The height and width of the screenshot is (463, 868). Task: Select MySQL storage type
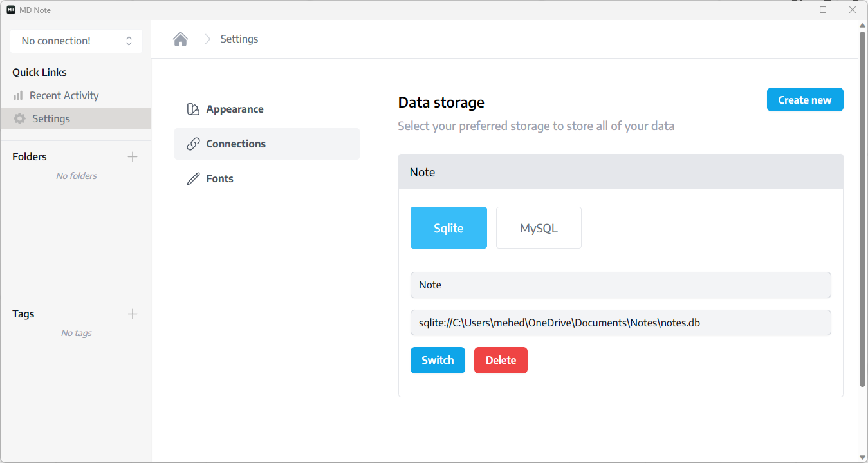(x=539, y=227)
